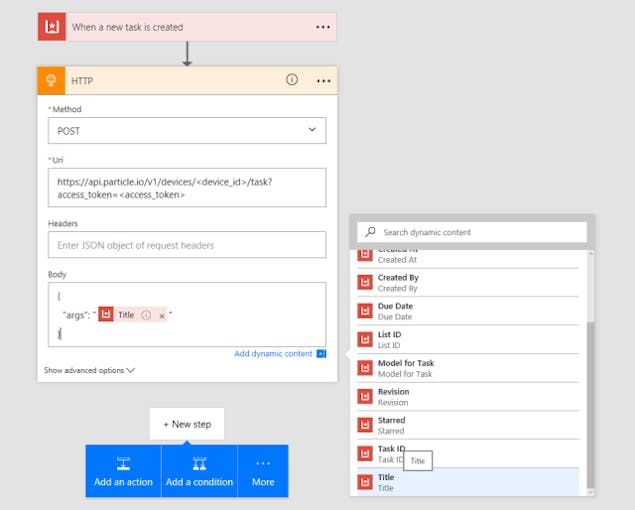This screenshot has height=510, width=635.
Task: Choose Add an action
Action: click(x=123, y=471)
